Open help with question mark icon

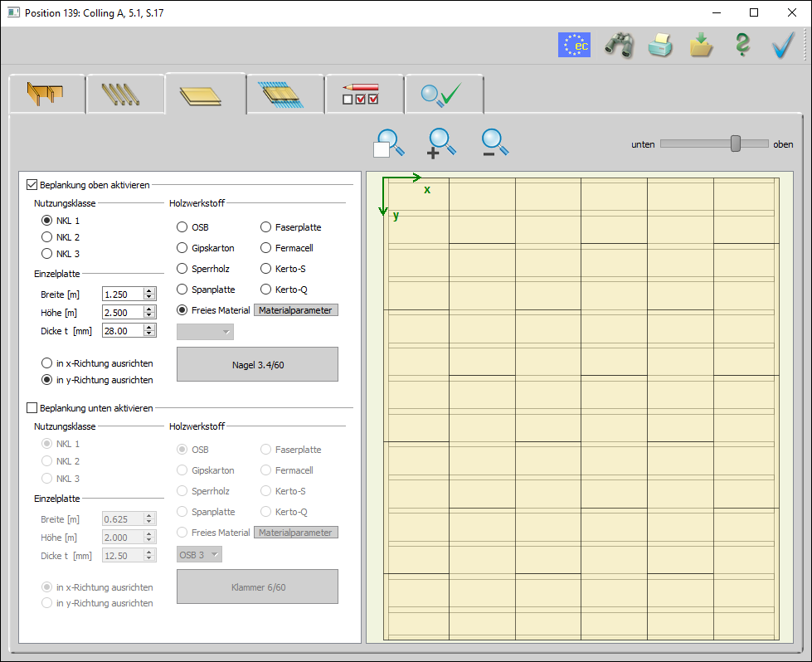click(x=742, y=45)
